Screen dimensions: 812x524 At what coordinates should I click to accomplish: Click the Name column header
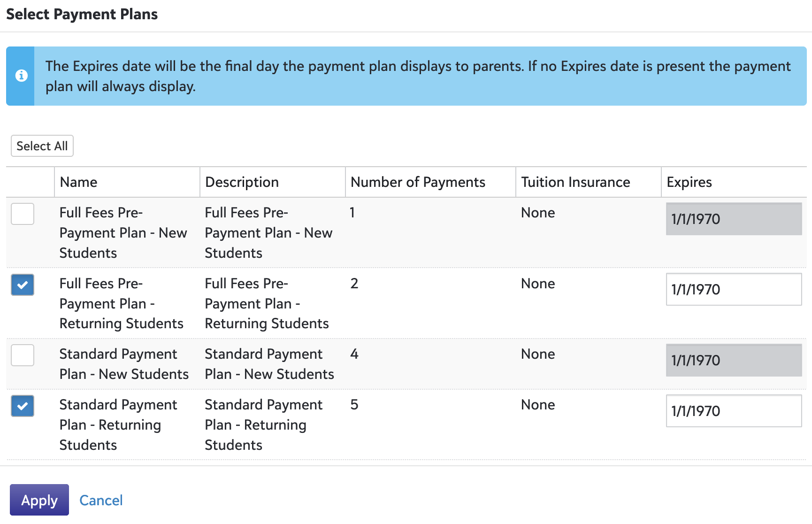tap(79, 182)
